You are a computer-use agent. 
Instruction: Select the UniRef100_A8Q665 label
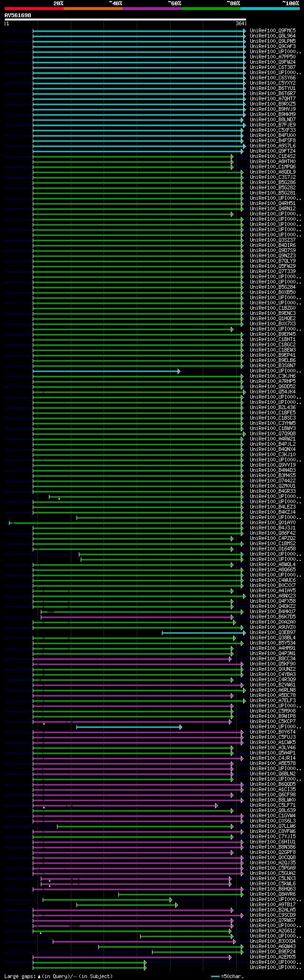[x=273, y=569]
